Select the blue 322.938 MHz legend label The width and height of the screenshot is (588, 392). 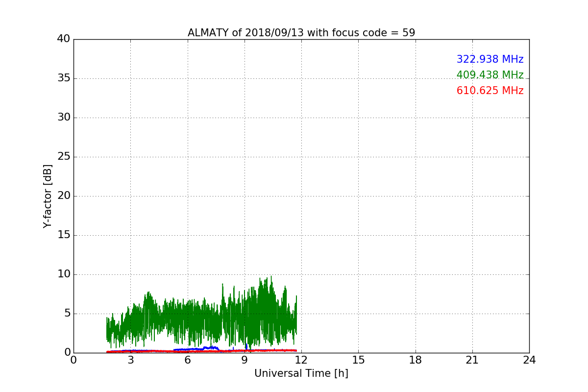pos(490,59)
